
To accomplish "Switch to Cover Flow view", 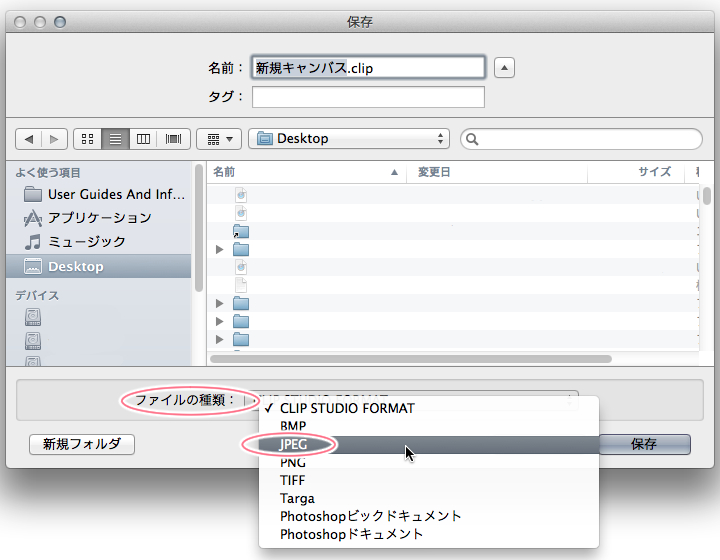I will (x=173, y=139).
